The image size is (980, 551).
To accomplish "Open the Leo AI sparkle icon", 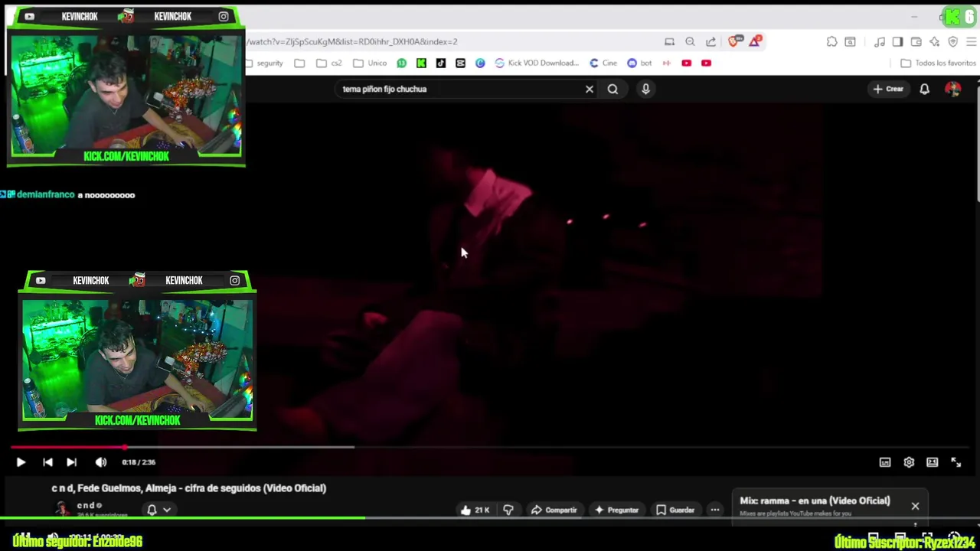I will click(x=934, y=42).
